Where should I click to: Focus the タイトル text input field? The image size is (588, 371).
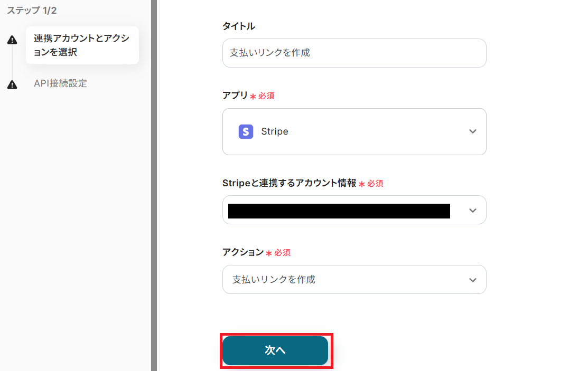pos(354,53)
